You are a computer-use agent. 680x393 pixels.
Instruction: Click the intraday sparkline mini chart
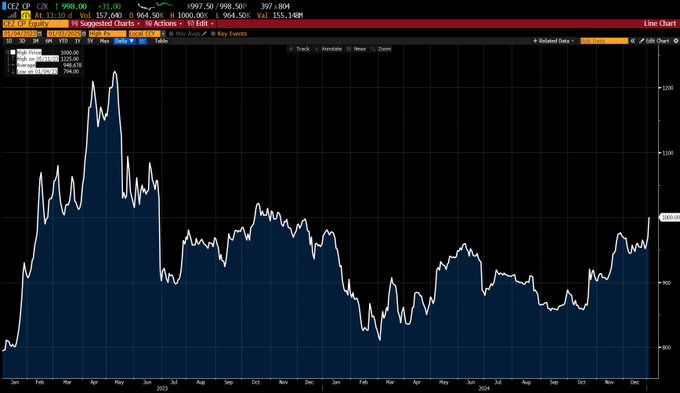155,7
